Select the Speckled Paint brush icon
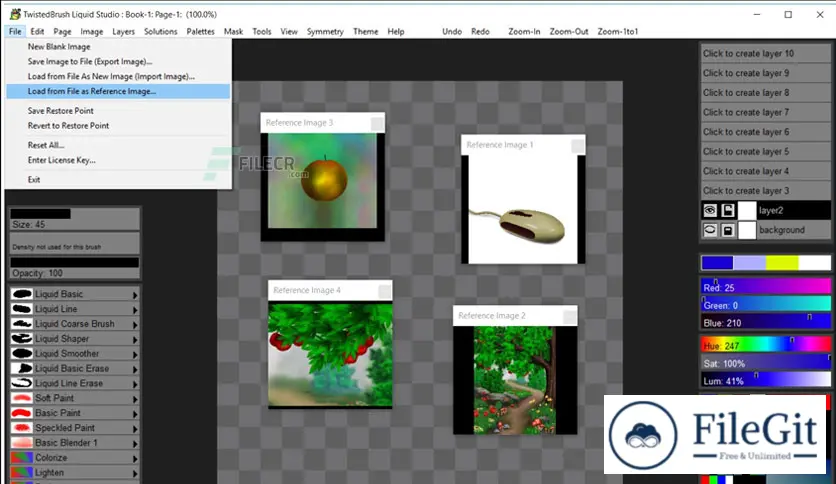This screenshot has width=836, height=484. [x=22, y=428]
